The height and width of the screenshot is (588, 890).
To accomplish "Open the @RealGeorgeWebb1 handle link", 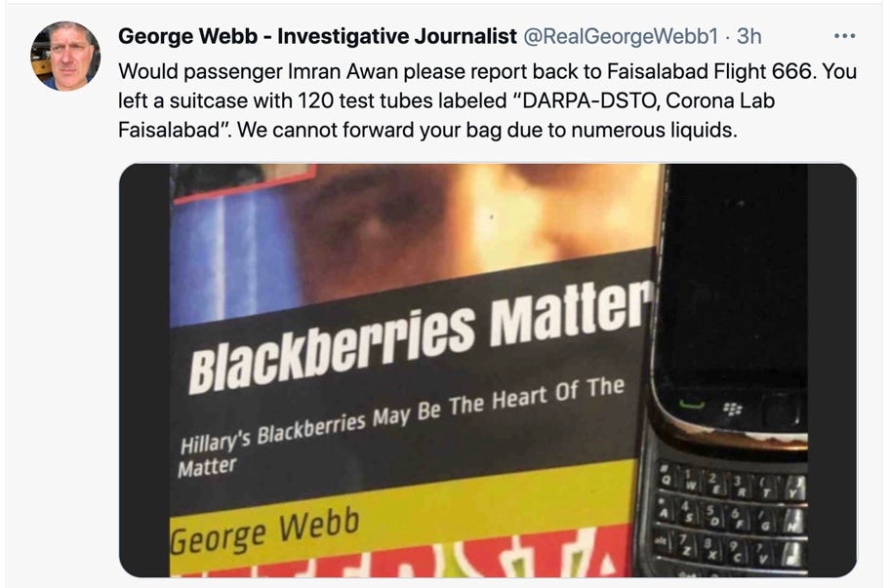I will (x=621, y=36).
